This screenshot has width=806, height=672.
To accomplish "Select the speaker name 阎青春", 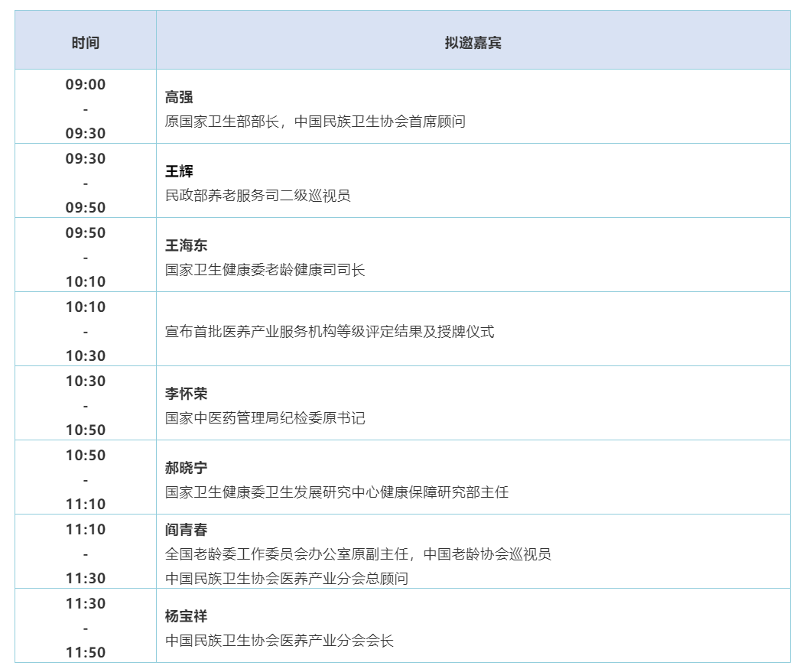I will (x=186, y=530).
